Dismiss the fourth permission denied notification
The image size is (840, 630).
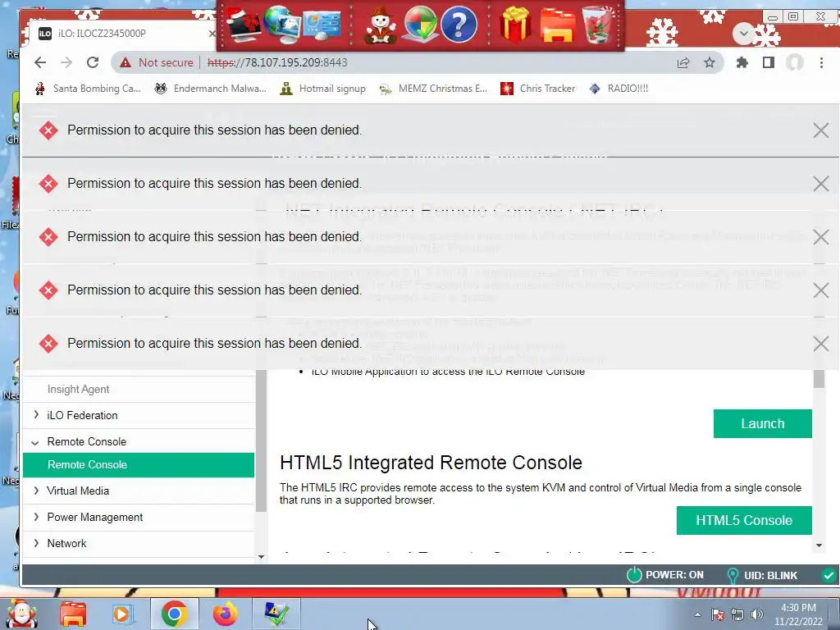[820, 290]
